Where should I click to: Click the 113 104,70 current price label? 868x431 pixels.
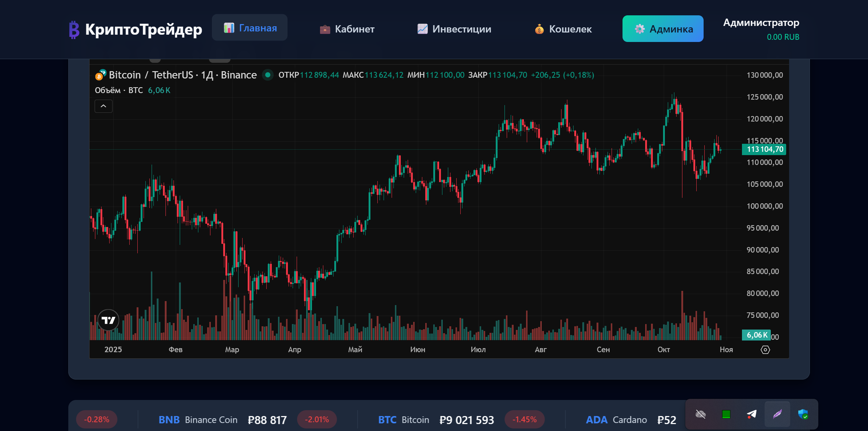764,149
